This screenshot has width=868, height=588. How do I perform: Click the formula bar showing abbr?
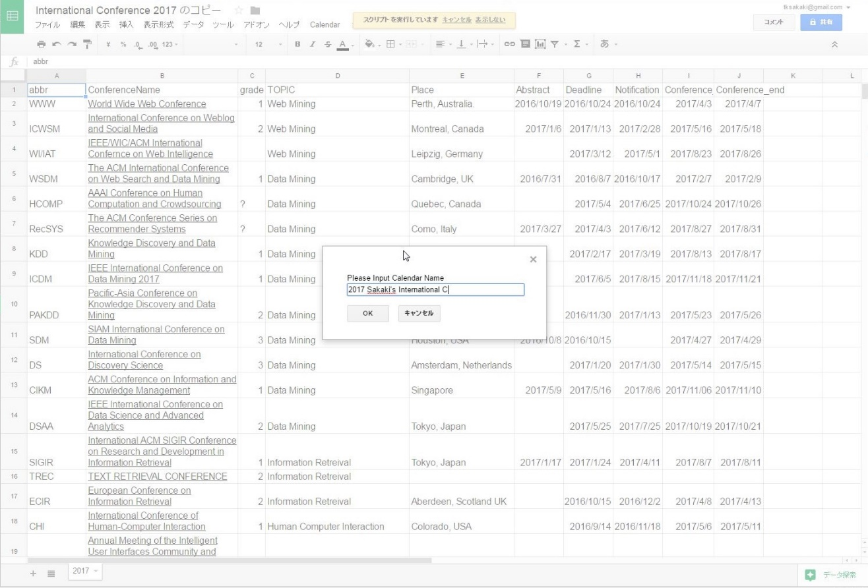pos(449,61)
